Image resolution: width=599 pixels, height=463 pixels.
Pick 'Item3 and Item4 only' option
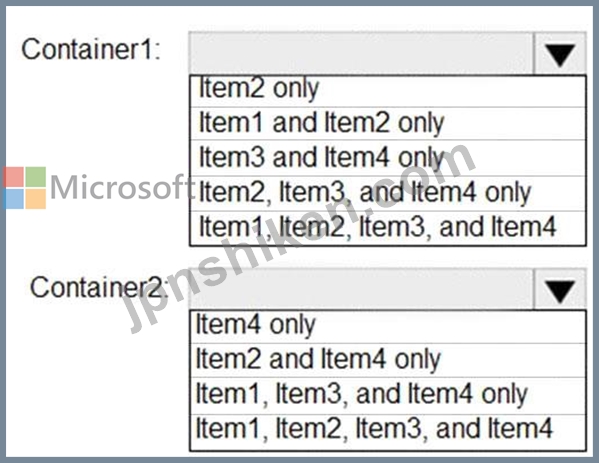388,158
